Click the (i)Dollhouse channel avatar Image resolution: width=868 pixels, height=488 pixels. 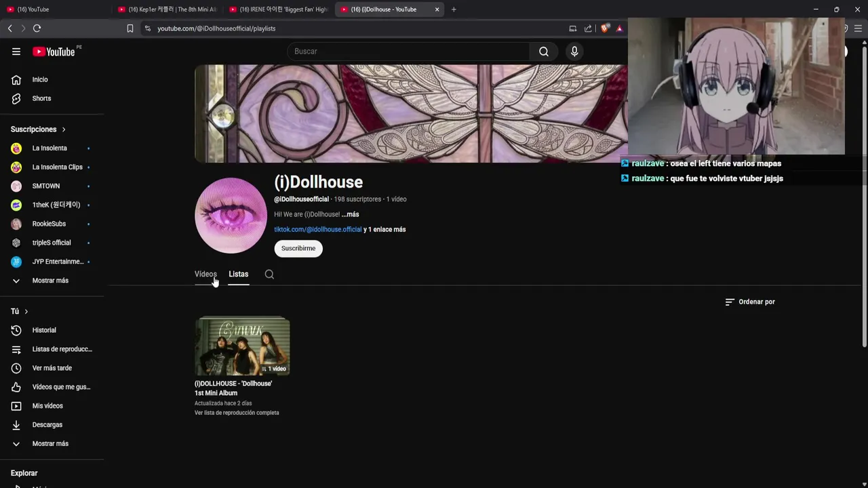click(x=231, y=216)
